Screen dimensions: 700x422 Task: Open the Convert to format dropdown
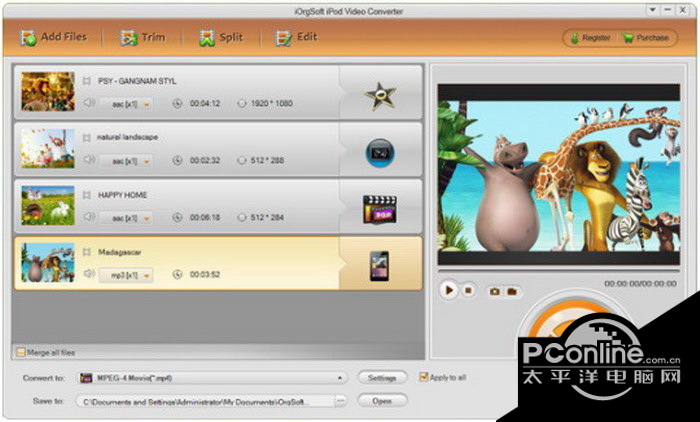point(212,378)
